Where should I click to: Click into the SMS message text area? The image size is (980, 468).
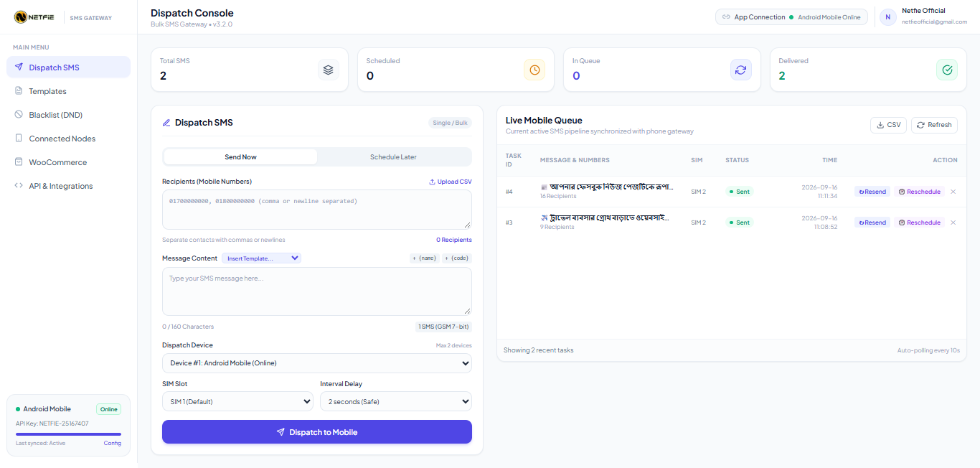[x=317, y=291]
